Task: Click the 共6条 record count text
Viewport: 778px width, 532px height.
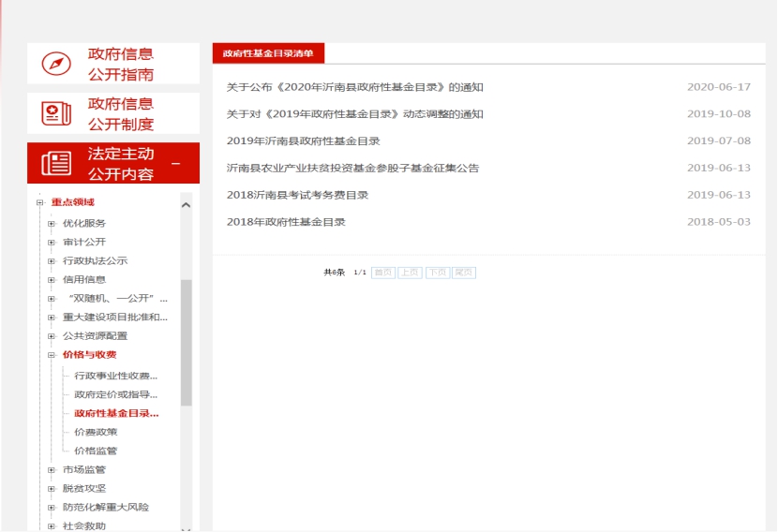Action: [x=334, y=273]
